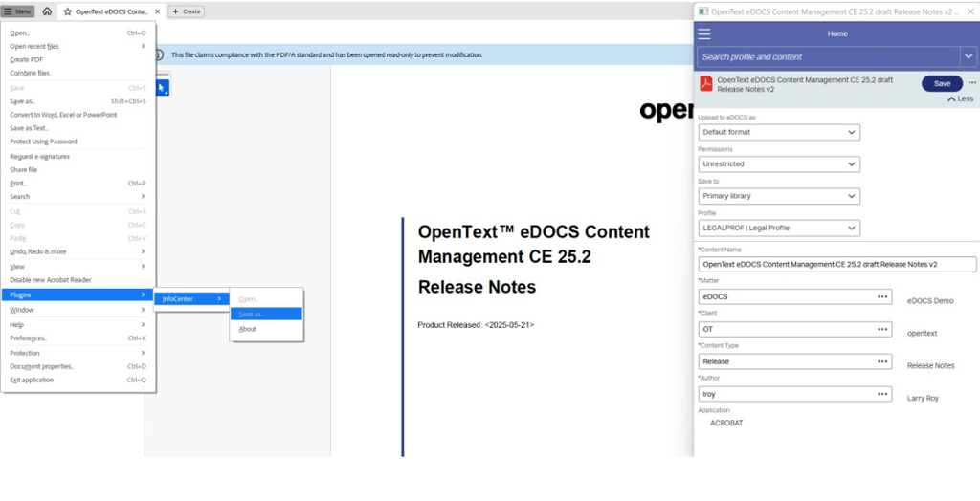Image resolution: width=980 pixels, height=501 pixels.
Task: Open the Save to Primary library dropdown
Action: [779, 196]
